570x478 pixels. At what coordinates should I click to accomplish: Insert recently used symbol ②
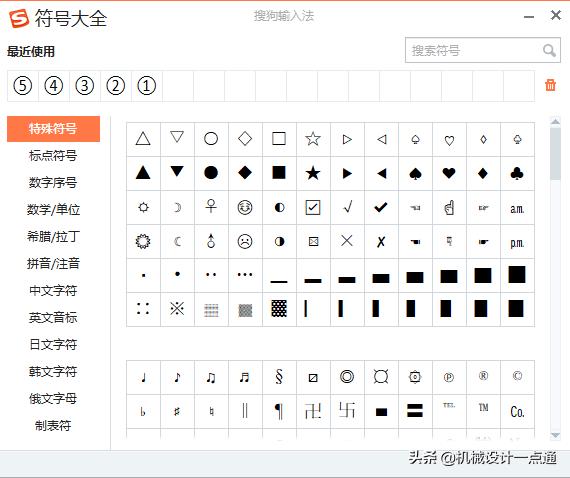tap(116, 86)
